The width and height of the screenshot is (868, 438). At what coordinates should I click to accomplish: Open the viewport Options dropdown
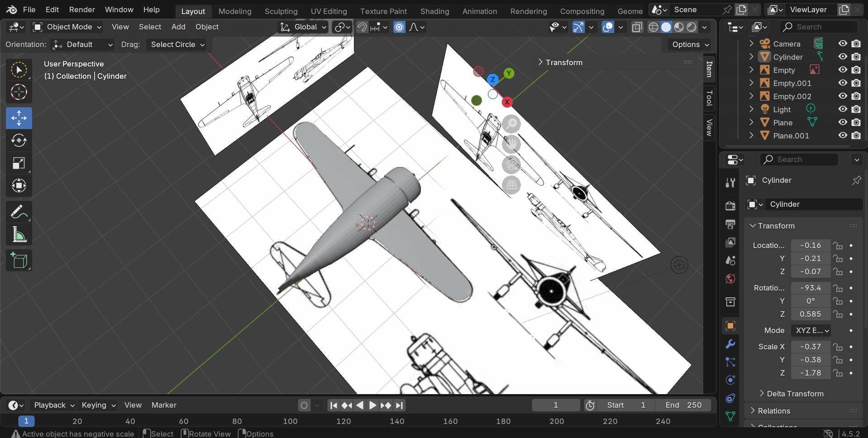pyautogui.click(x=689, y=44)
